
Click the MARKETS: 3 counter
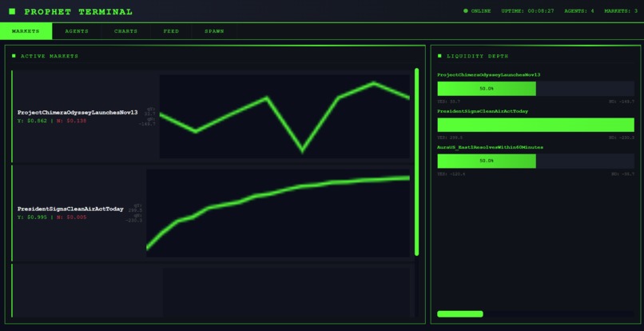click(x=621, y=11)
